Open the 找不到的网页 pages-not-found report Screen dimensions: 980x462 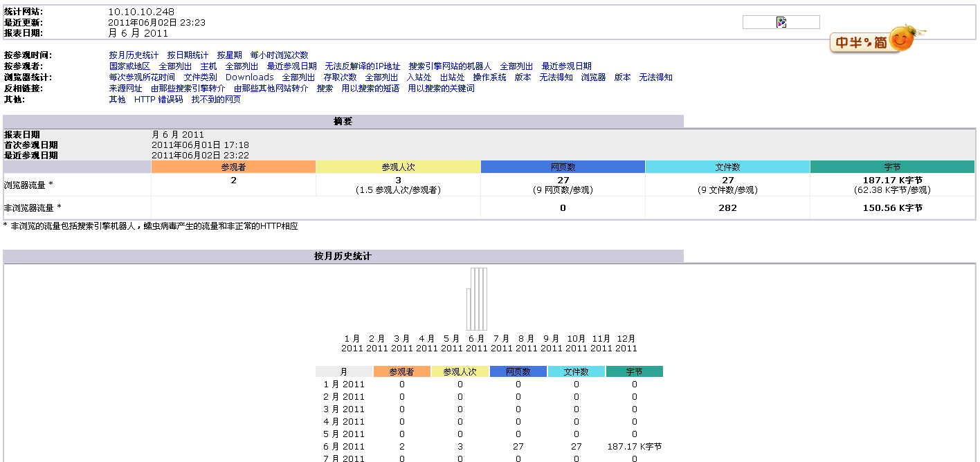pyautogui.click(x=217, y=99)
